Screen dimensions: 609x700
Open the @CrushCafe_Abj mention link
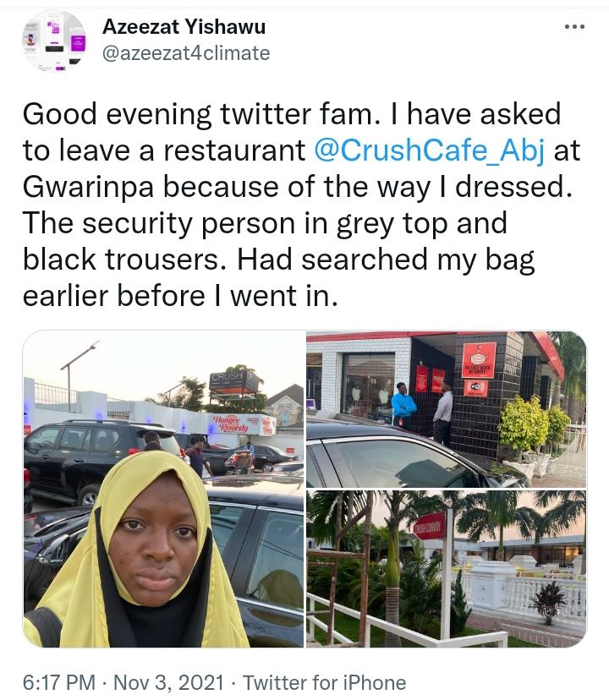430,150
